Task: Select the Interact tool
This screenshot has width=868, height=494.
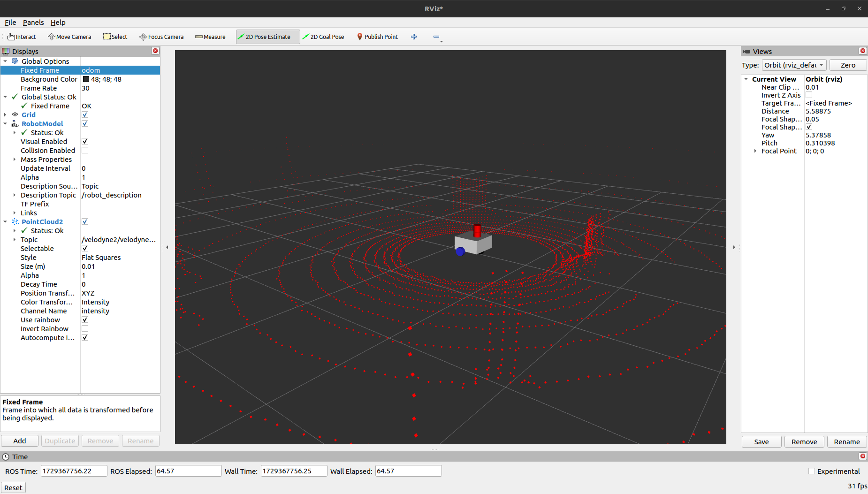Action: [22, 37]
